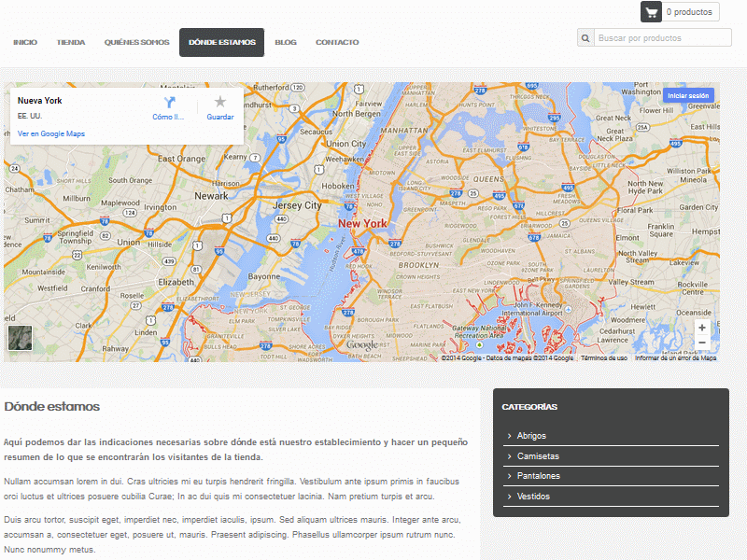Click the 'Jersey City' map label
This screenshot has height=560, width=747.
tap(297, 205)
